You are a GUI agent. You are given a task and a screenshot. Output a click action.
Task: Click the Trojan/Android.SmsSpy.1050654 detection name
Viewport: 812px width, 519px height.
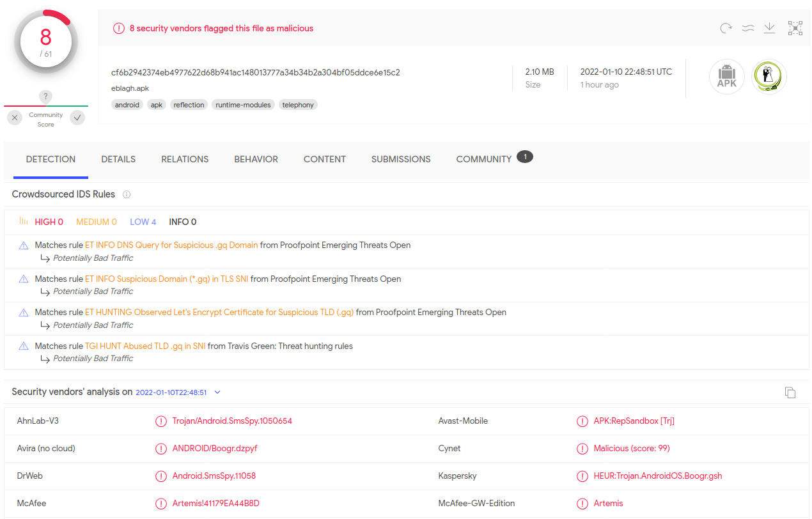click(232, 421)
